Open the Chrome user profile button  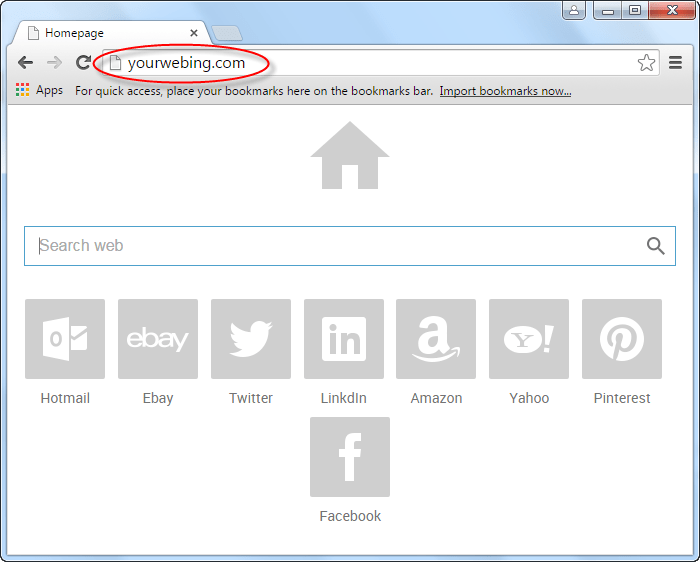574,10
